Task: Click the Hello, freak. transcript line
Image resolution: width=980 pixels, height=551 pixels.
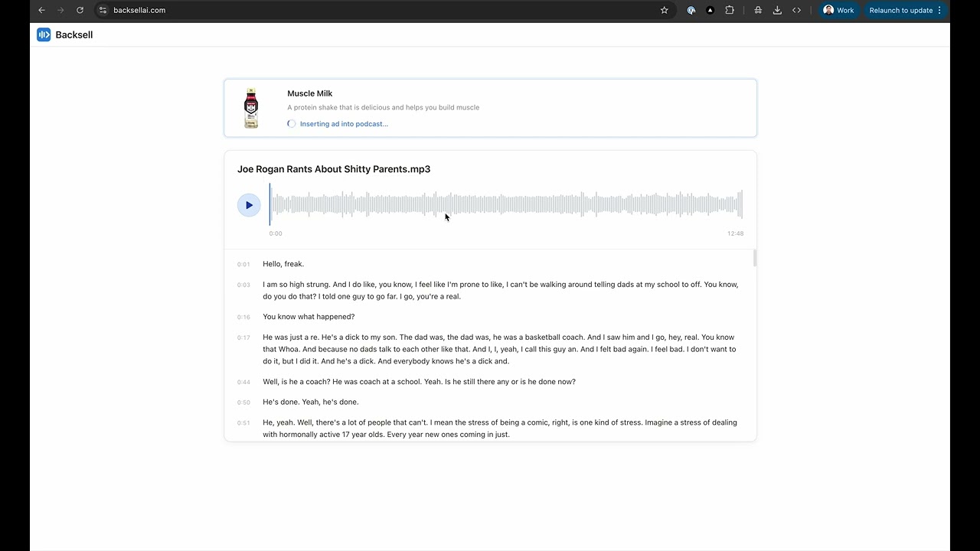Action: [x=283, y=264]
